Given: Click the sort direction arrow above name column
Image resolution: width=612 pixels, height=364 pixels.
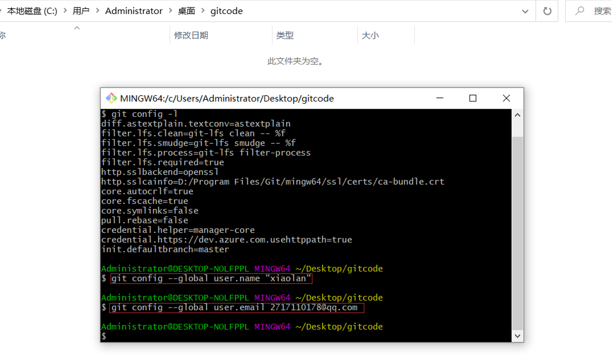Looking at the screenshot, I should pyautogui.click(x=77, y=28).
